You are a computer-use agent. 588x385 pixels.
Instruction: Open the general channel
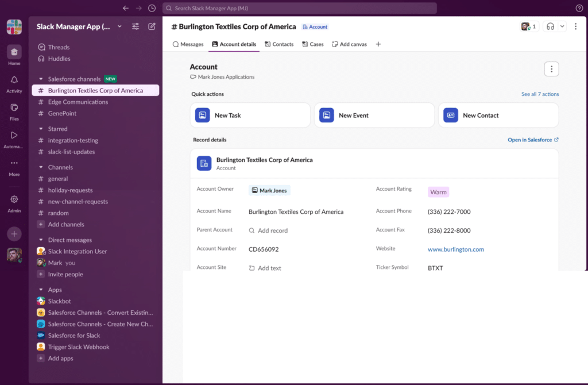(x=95, y=179)
